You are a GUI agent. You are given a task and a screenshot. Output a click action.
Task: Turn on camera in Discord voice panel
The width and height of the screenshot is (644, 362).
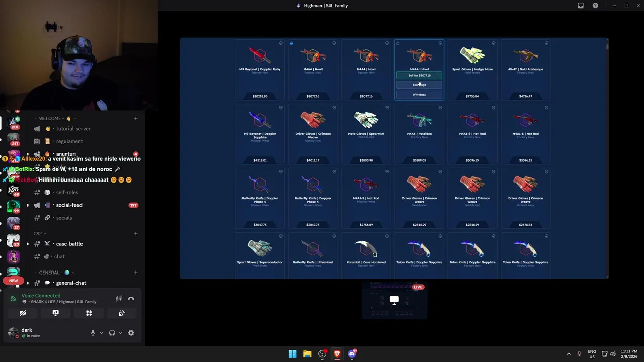[23, 313]
